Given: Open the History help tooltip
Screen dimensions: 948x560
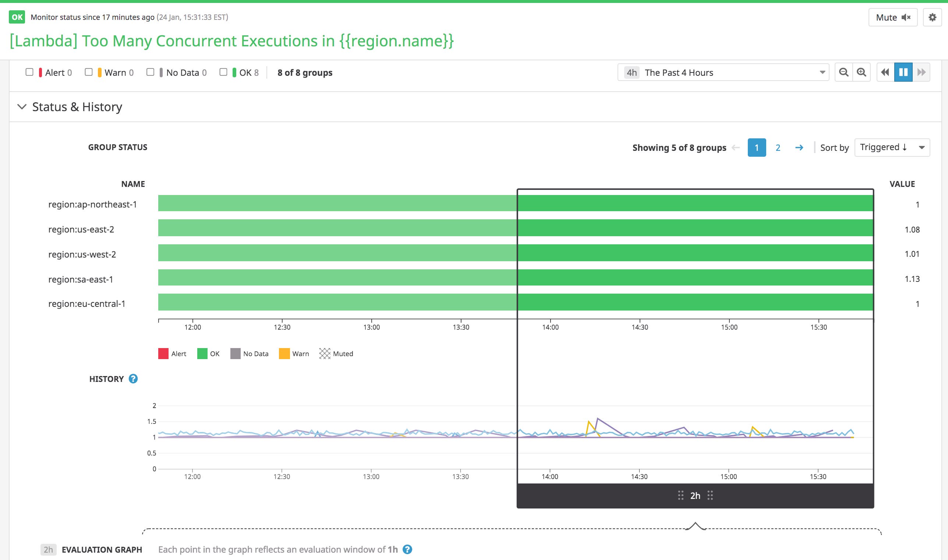Looking at the screenshot, I should pos(133,379).
